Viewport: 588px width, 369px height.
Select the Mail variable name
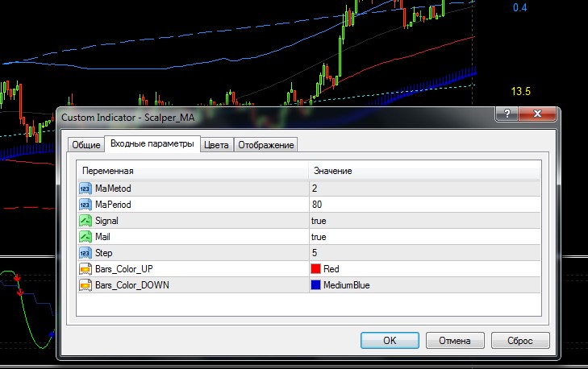point(102,237)
